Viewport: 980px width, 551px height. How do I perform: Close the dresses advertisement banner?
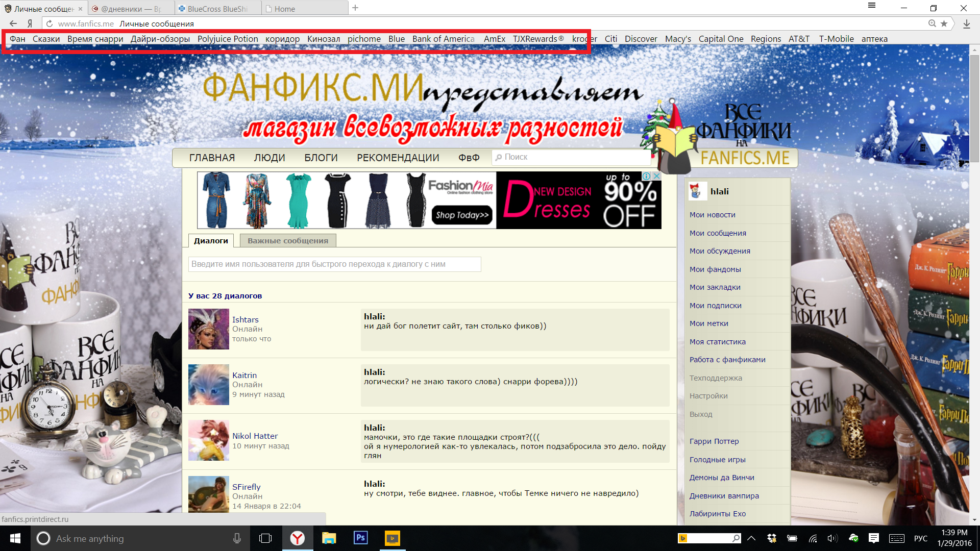click(x=657, y=176)
